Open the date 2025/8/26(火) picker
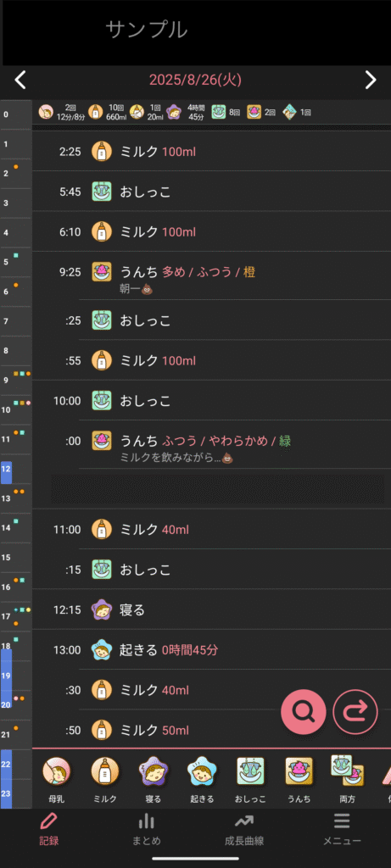The height and width of the screenshot is (868, 391). (195, 81)
